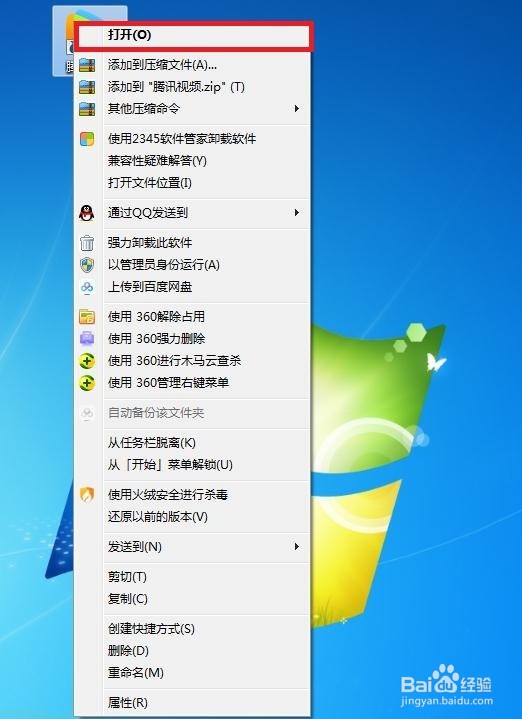
Task: Choose 使用2345软件管家卸载软件
Action: [194, 139]
